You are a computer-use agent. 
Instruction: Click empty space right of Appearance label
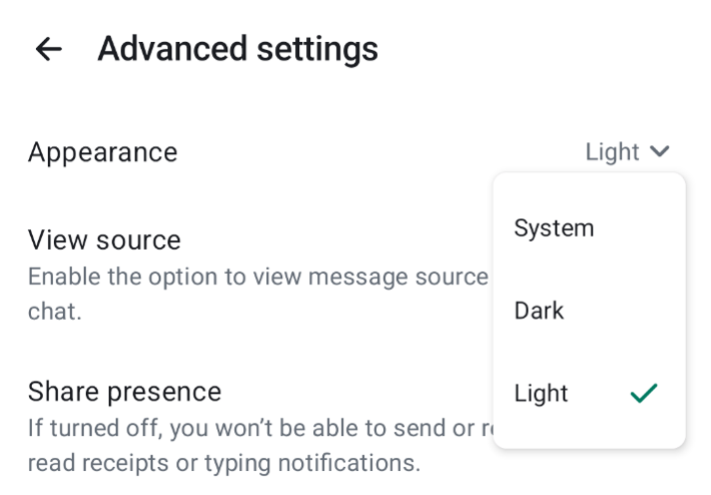point(380,152)
